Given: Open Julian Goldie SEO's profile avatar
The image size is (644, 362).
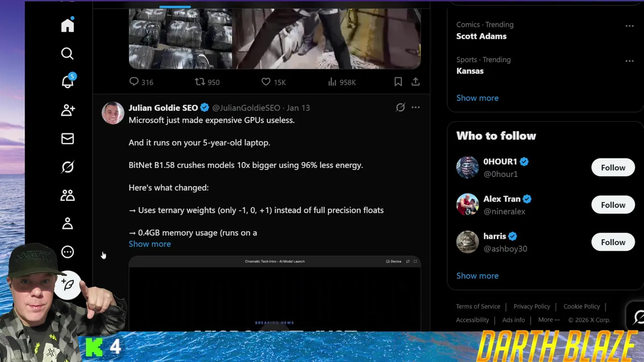Looking at the screenshot, I should pos(113,113).
